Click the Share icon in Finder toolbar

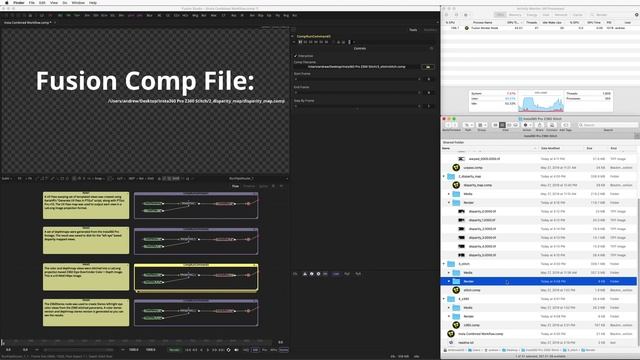540,125
